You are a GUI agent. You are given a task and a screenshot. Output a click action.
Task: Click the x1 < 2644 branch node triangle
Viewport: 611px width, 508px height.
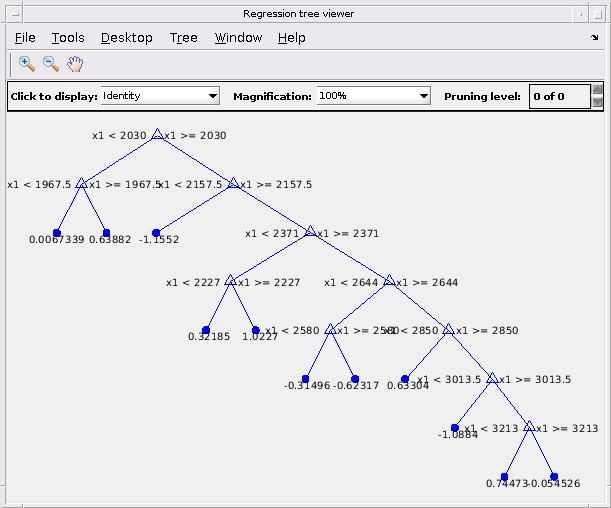click(x=390, y=280)
